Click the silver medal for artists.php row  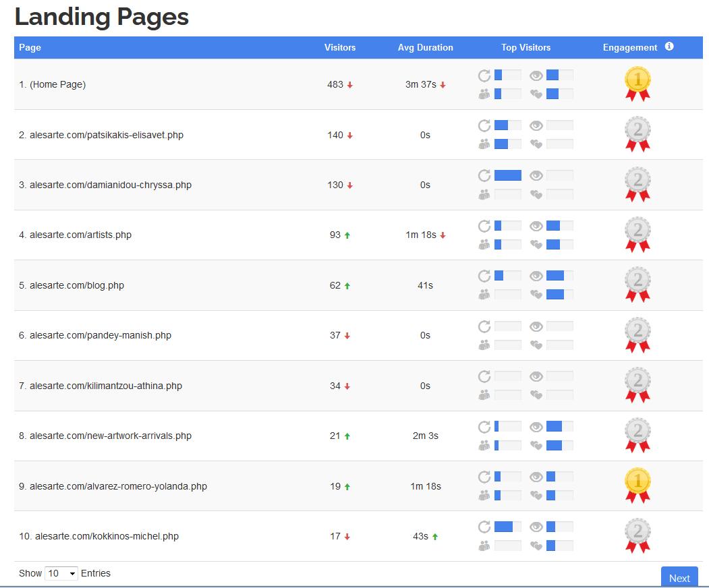click(637, 235)
